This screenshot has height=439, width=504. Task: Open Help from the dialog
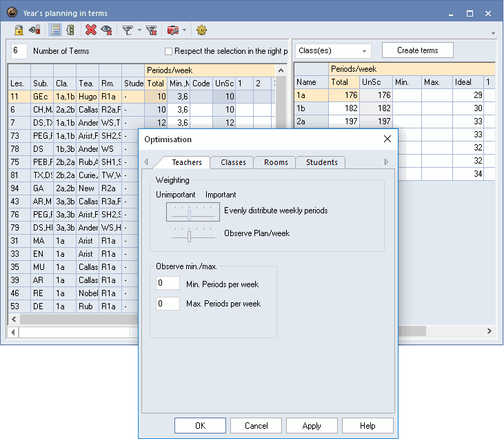coord(367,425)
